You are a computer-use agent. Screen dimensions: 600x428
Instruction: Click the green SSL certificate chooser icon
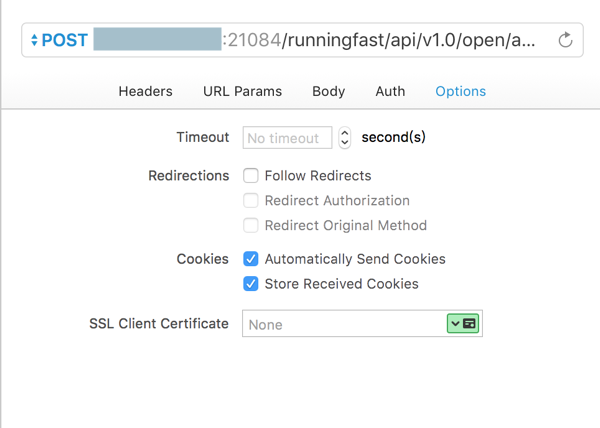[463, 324]
